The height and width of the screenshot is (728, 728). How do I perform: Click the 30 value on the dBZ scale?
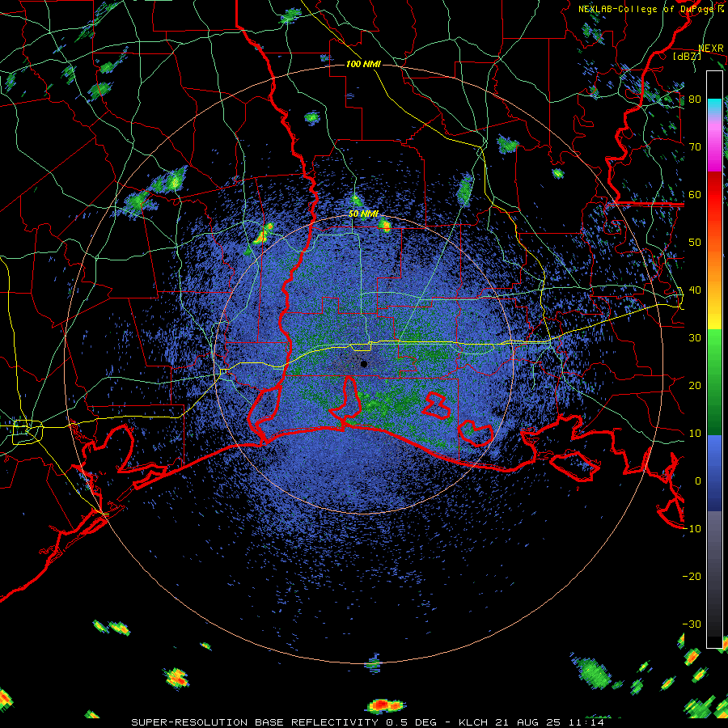pos(695,338)
